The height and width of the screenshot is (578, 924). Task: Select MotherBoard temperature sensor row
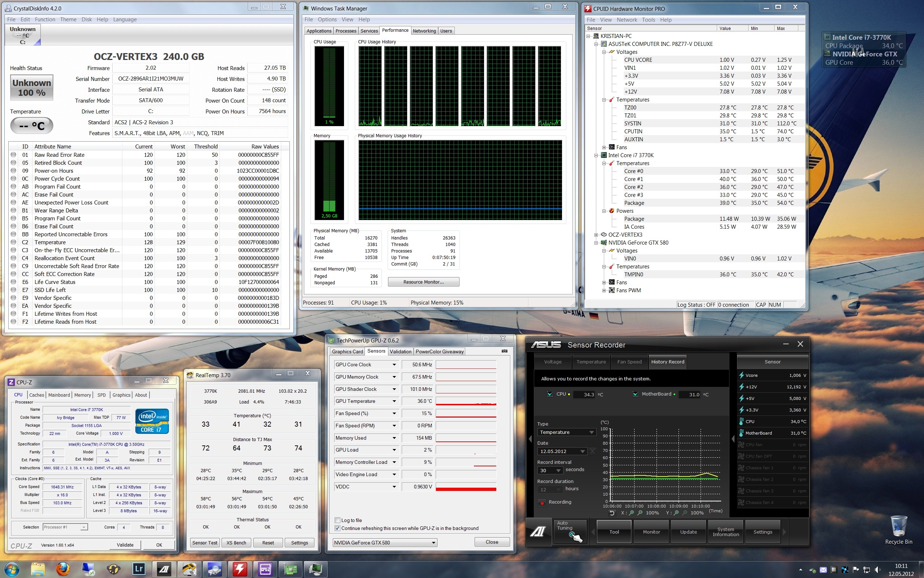tap(772, 433)
